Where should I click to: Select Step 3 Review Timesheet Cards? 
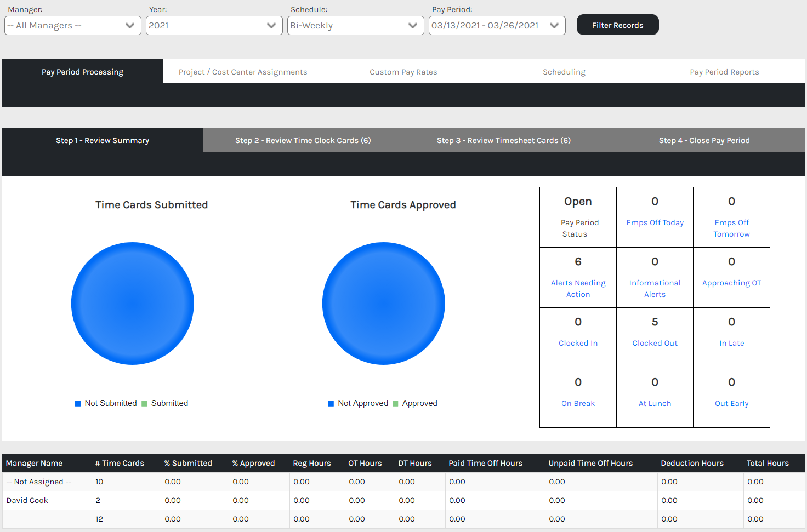pyautogui.click(x=503, y=140)
